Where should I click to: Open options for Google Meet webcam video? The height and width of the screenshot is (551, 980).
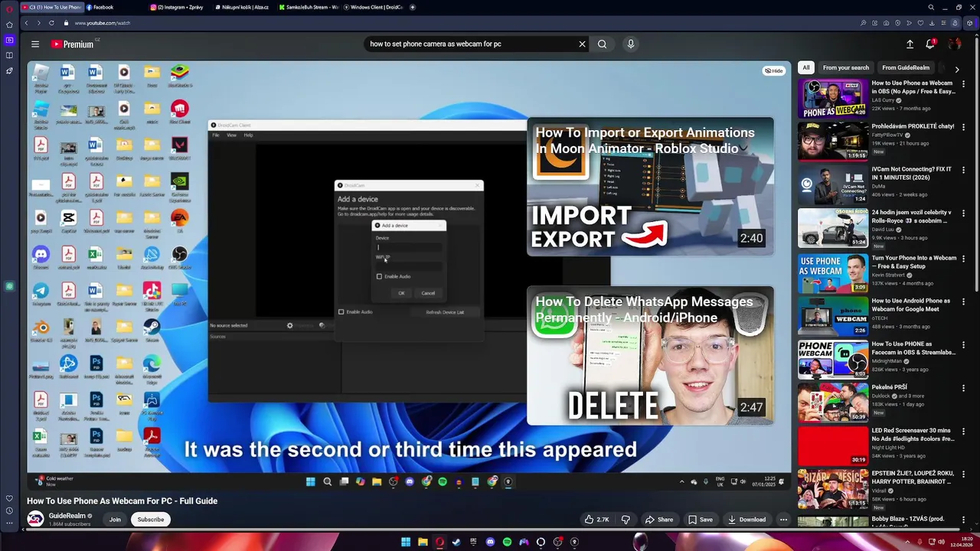click(963, 302)
